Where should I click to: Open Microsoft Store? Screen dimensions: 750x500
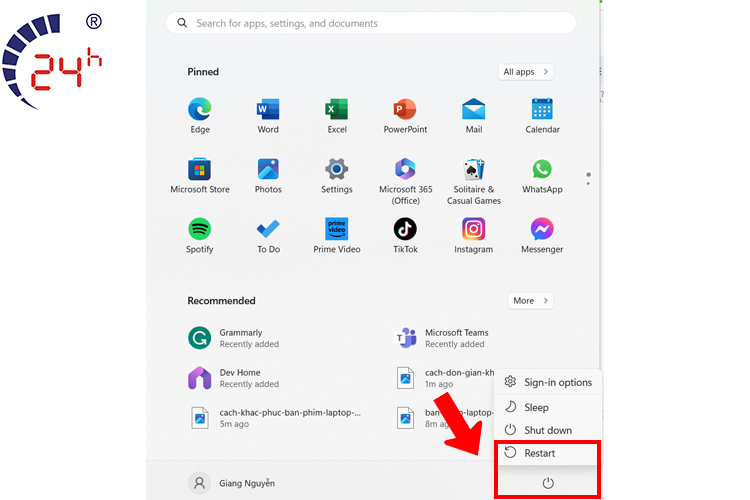199,175
